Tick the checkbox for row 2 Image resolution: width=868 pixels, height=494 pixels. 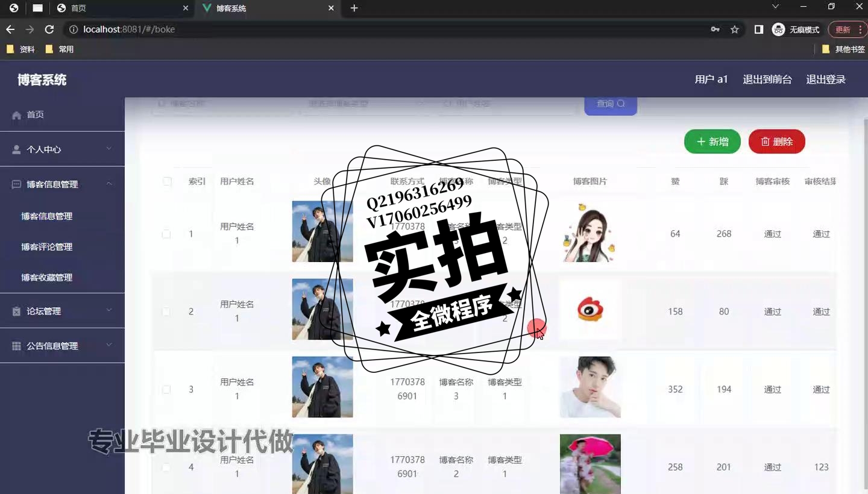pos(166,311)
